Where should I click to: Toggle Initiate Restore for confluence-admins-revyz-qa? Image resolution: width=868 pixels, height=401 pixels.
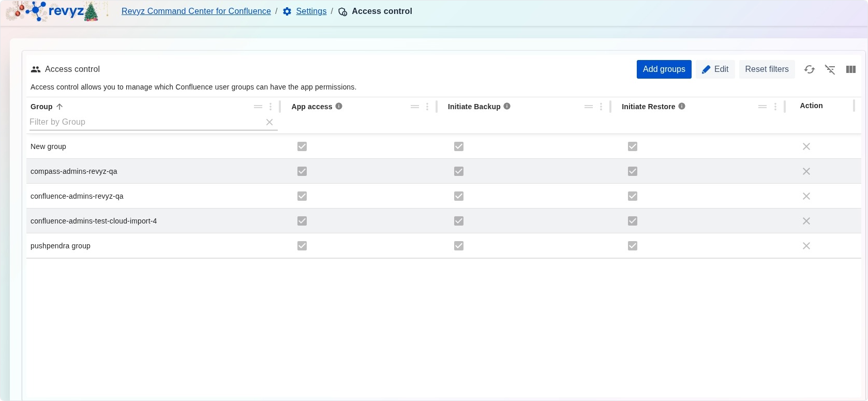pyautogui.click(x=633, y=196)
